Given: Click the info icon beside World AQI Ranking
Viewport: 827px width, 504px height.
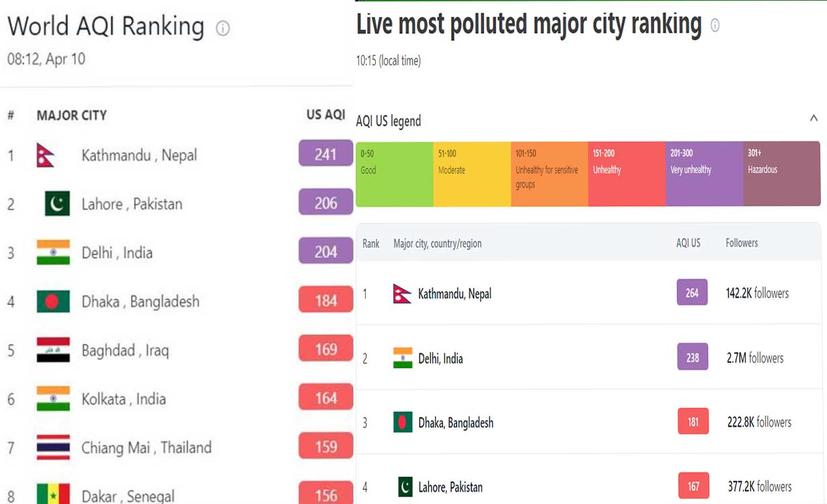Looking at the screenshot, I should (x=223, y=28).
